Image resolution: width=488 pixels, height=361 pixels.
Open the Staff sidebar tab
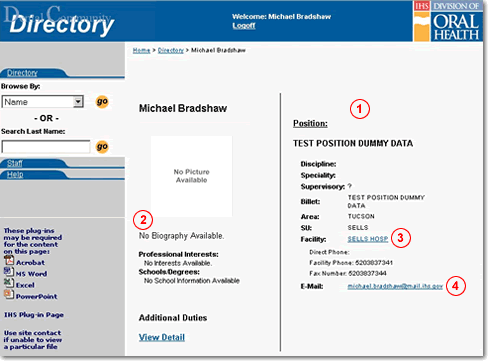click(15, 163)
